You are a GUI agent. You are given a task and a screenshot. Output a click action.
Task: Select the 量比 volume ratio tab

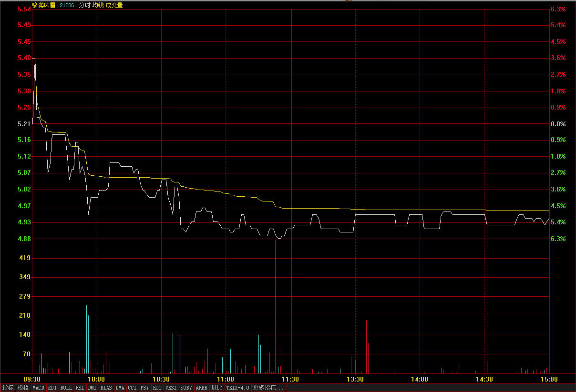click(217, 388)
